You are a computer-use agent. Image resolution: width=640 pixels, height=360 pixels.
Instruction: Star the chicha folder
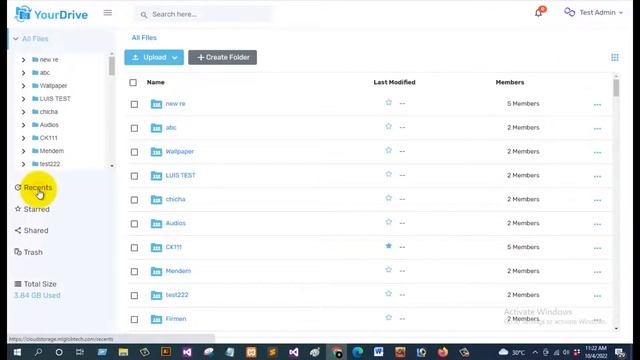coord(389,198)
